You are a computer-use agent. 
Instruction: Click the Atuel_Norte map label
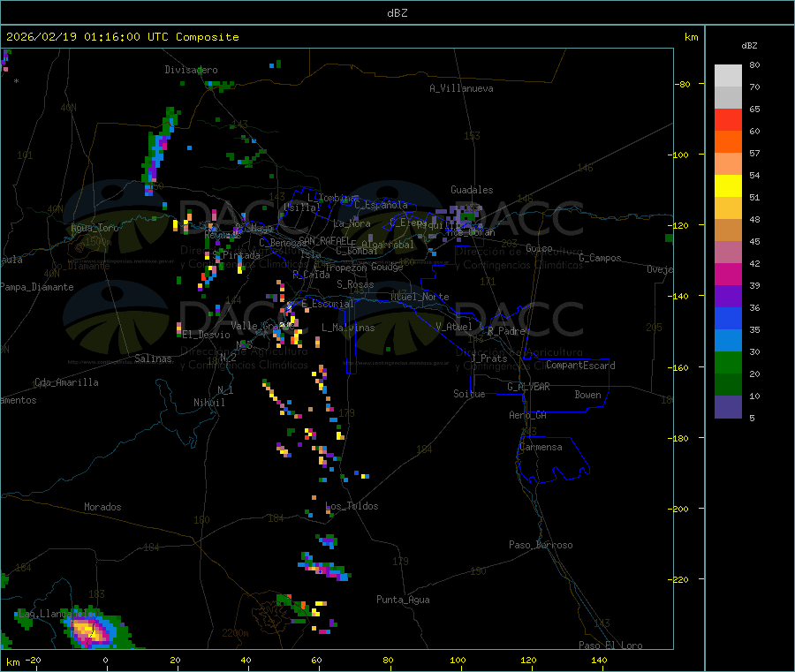[x=420, y=297]
